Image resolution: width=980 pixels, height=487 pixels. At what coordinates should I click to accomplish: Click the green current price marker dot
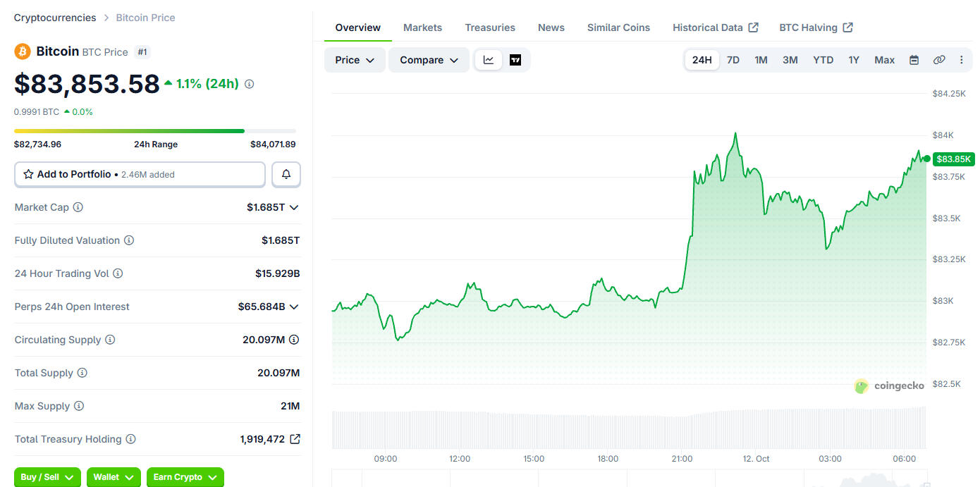[x=926, y=159]
